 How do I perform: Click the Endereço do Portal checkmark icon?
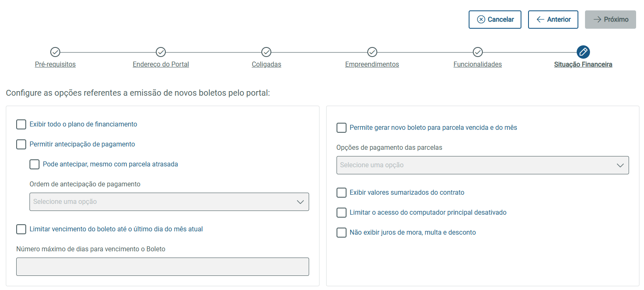click(x=161, y=52)
